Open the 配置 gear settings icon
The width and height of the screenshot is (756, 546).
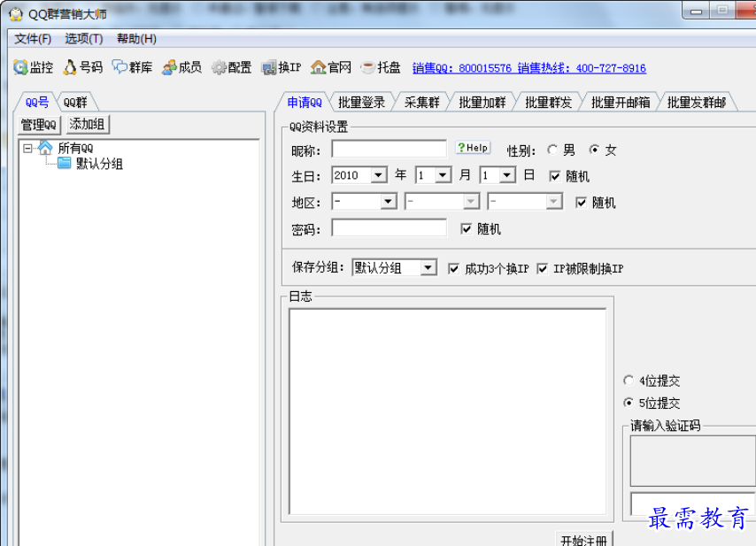[x=231, y=67]
